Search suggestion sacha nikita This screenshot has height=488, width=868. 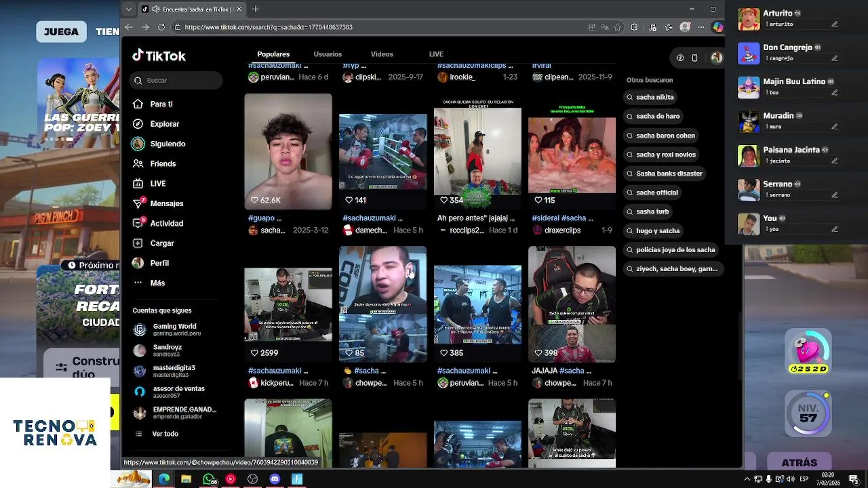[x=650, y=97]
